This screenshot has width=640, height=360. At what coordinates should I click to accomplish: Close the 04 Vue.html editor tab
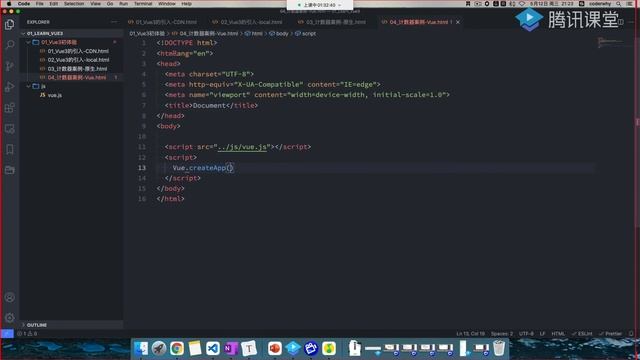[x=458, y=22]
